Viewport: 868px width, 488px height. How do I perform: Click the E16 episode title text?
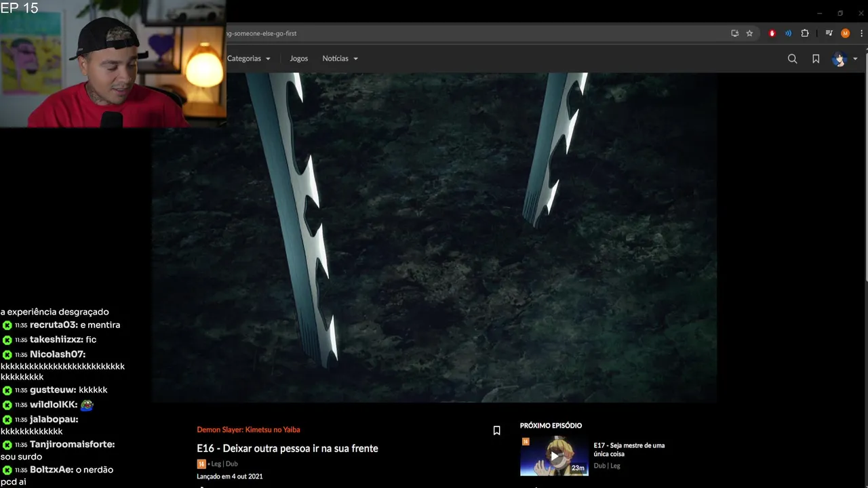pyautogui.click(x=288, y=448)
